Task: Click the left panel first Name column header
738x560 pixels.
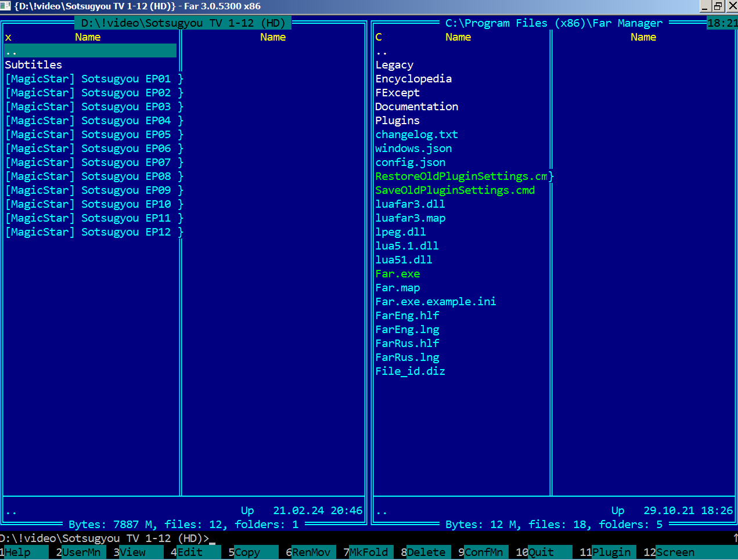Action: pyautogui.click(x=88, y=37)
